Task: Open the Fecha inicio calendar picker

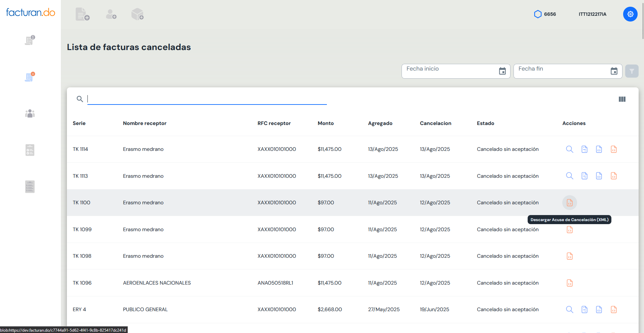Action: pos(502,71)
